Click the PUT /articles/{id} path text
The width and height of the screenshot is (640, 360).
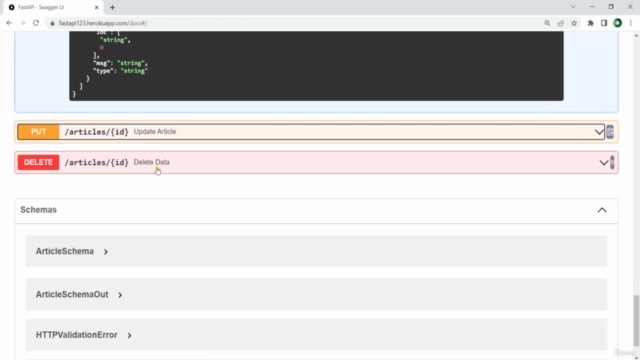tap(96, 132)
